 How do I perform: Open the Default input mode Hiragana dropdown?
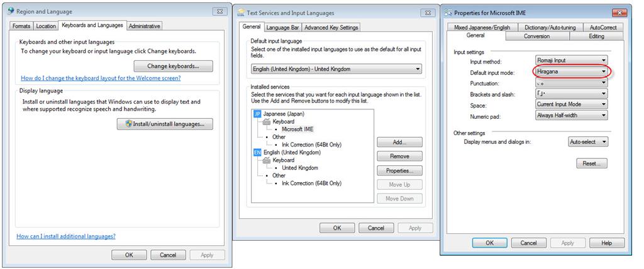point(571,72)
